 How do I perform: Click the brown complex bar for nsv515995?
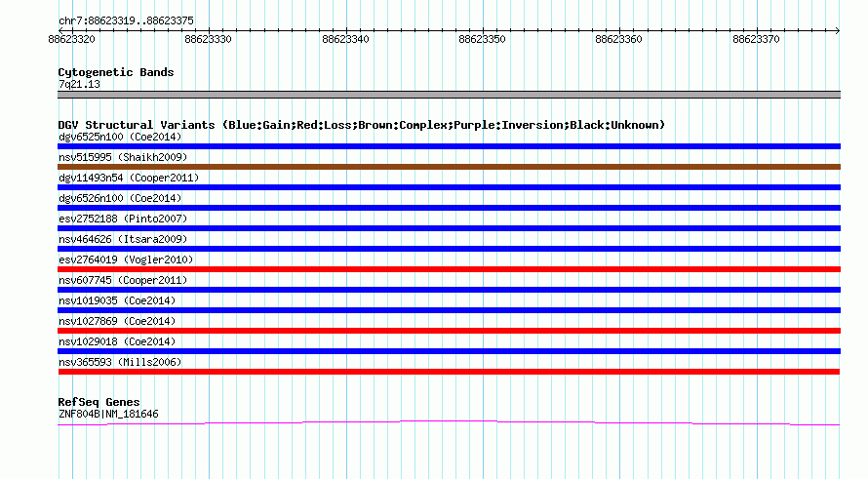pyautogui.click(x=449, y=167)
